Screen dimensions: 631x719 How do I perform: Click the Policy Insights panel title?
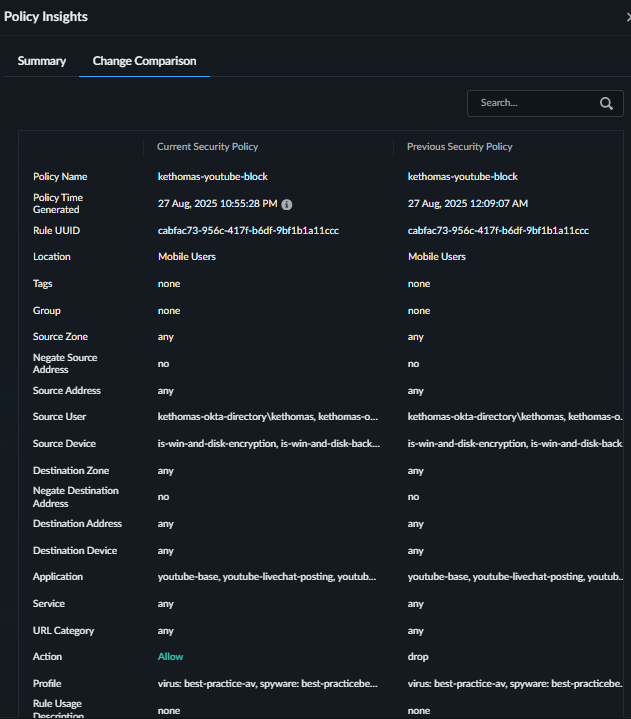[x=46, y=17]
